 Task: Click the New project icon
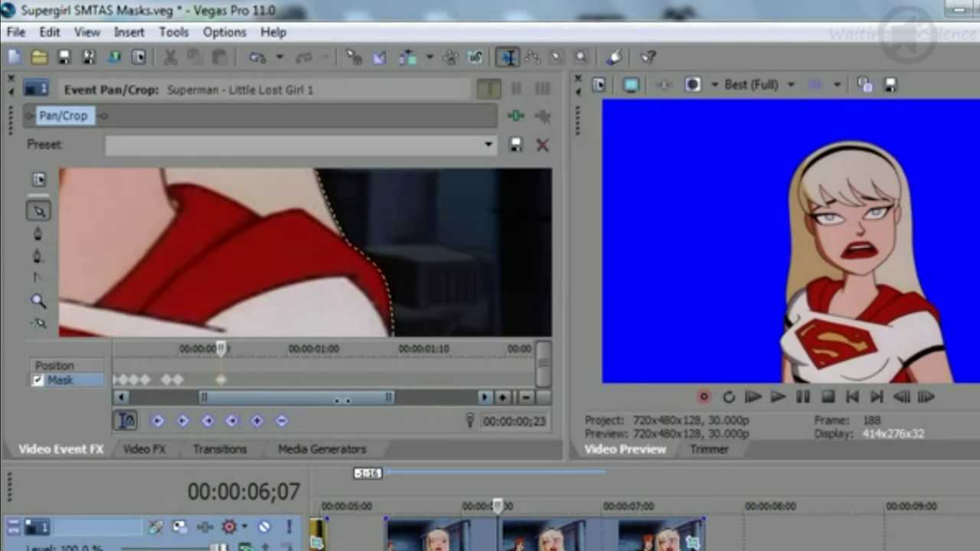coord(15,57)
